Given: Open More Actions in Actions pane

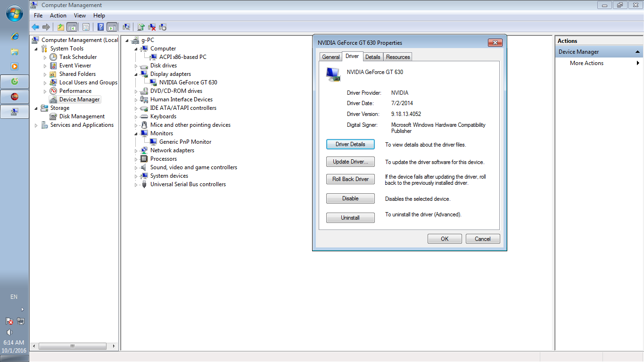Looking at the screenshot, I should (586, 63).
